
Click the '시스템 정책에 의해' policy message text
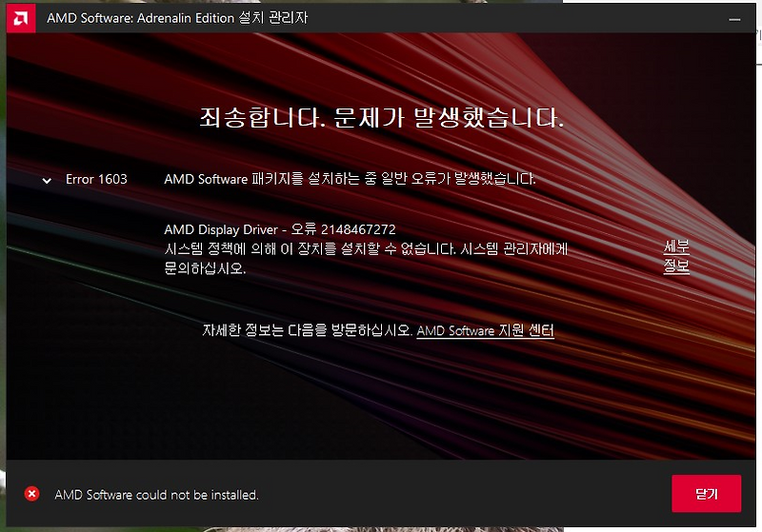pyautogui.click(x=366, y=258)
